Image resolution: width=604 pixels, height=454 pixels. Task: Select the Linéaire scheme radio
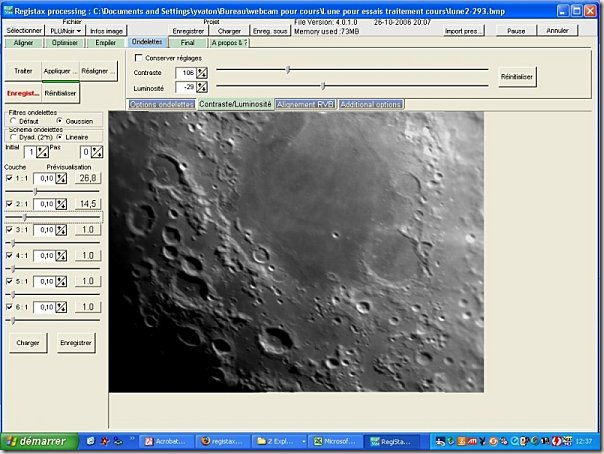pos(59,137)
